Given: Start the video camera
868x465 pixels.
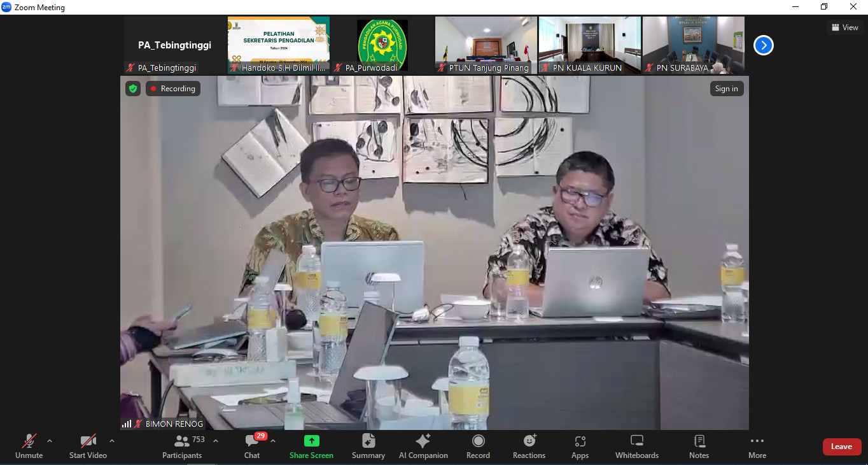Looking at the screenshot, I should click(88, 446).
